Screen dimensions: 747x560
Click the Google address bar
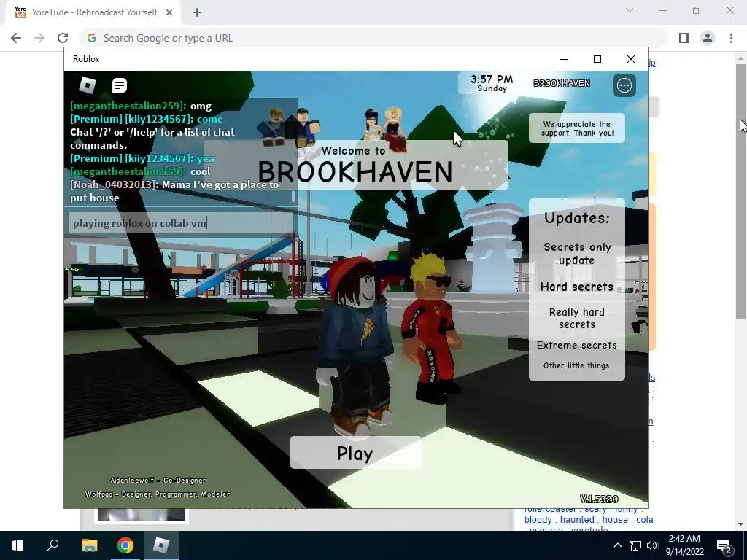click(x=374, y=38)
